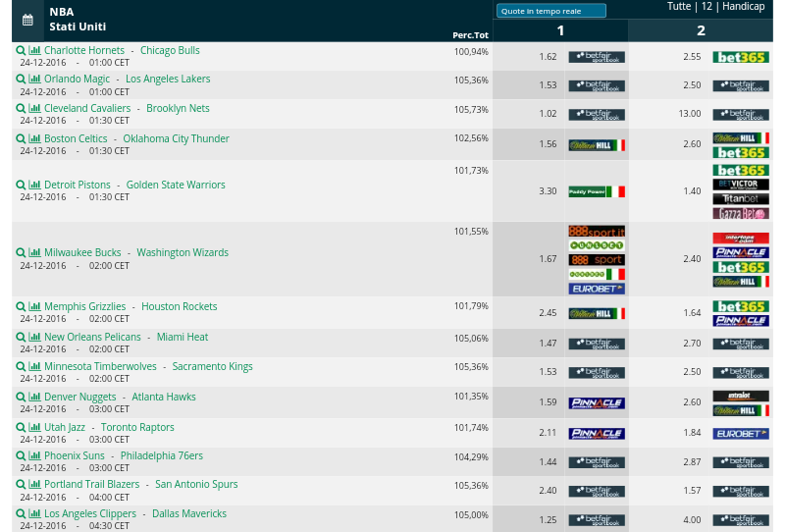Open stats chart icon for Milwaukee Bucks match
The width and height of the screenshot is (785, 532).
coord(34,252)
